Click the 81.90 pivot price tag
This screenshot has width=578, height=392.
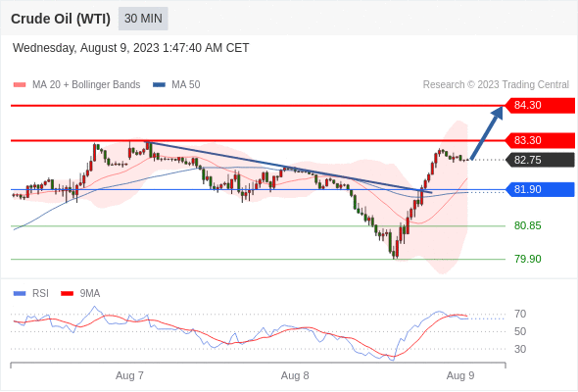click(540, 189)
